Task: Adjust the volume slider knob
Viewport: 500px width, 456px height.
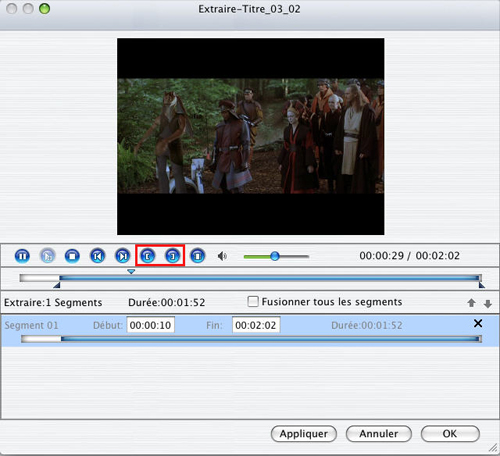Action: (275, 256)
